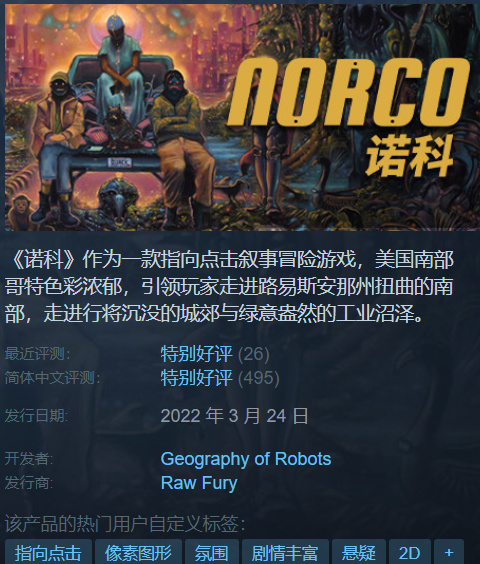This screenshot has width=480, height=564.
Task: Click the 开发者 label
Action: point(29,459)
